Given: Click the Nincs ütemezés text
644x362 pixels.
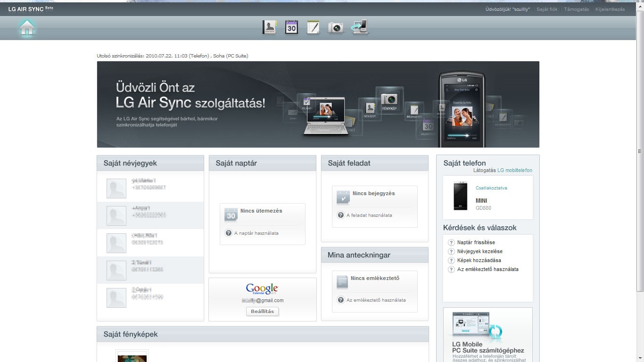Looking at the screenshot, I should (261, 211).
